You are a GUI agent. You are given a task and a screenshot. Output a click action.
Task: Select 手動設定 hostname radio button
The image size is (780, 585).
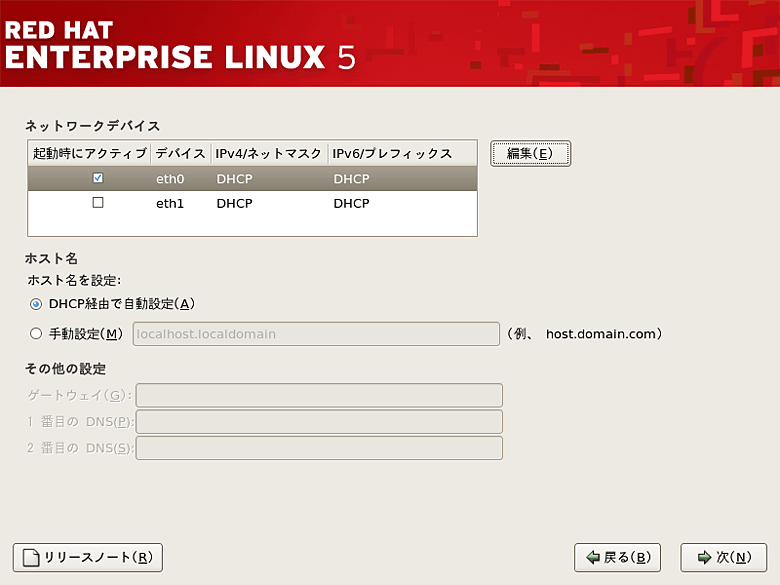[x=36, y=334]
